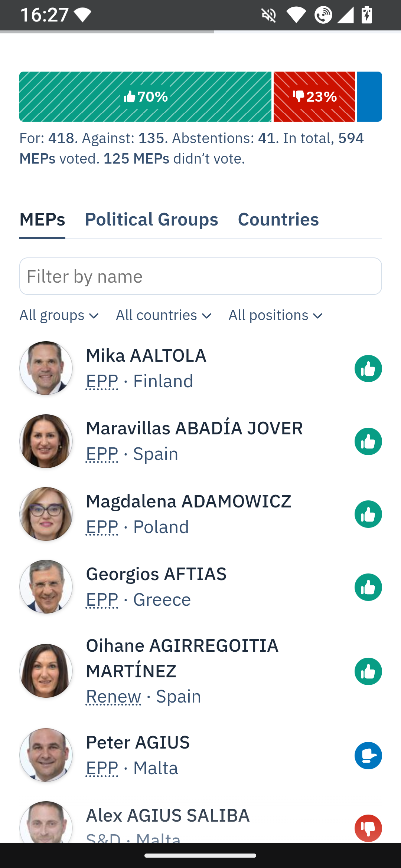
Task: Click the Renew group link
Action: [x=114, y=697]
